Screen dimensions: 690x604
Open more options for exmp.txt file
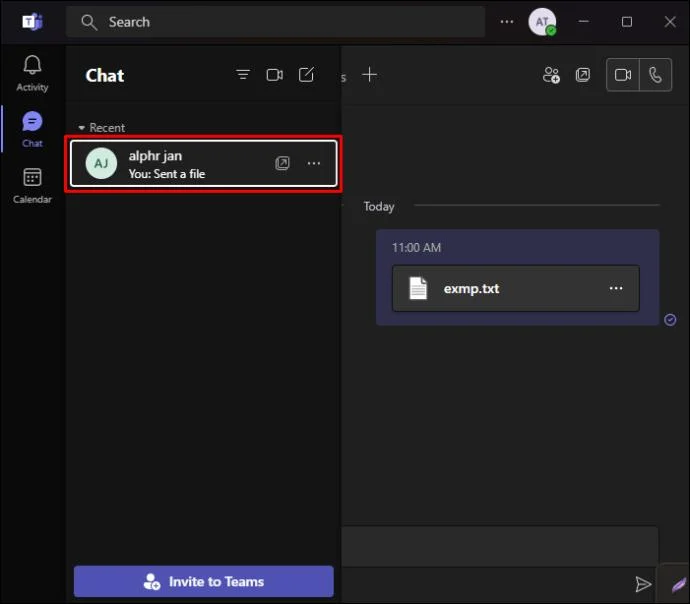tap(616, 288)
